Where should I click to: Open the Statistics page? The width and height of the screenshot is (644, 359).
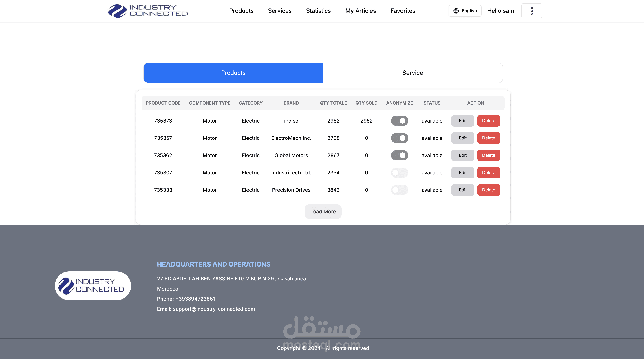click(x=318, y=11)
